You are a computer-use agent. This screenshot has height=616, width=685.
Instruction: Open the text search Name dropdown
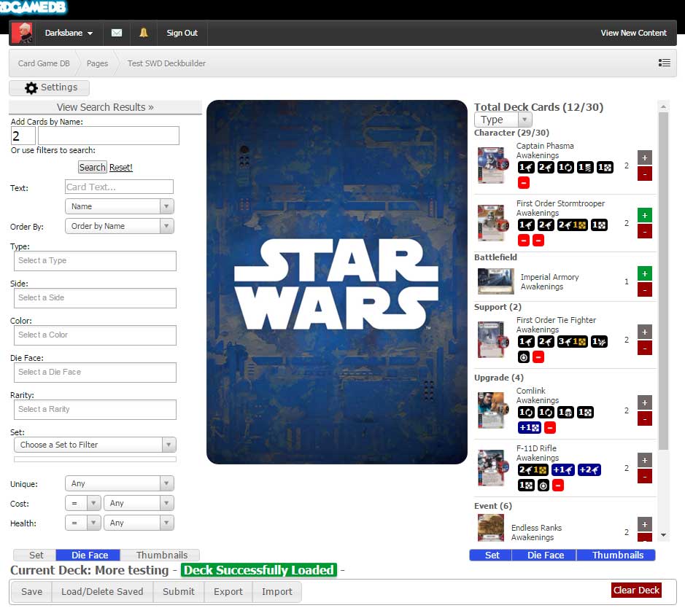point(119,206)
